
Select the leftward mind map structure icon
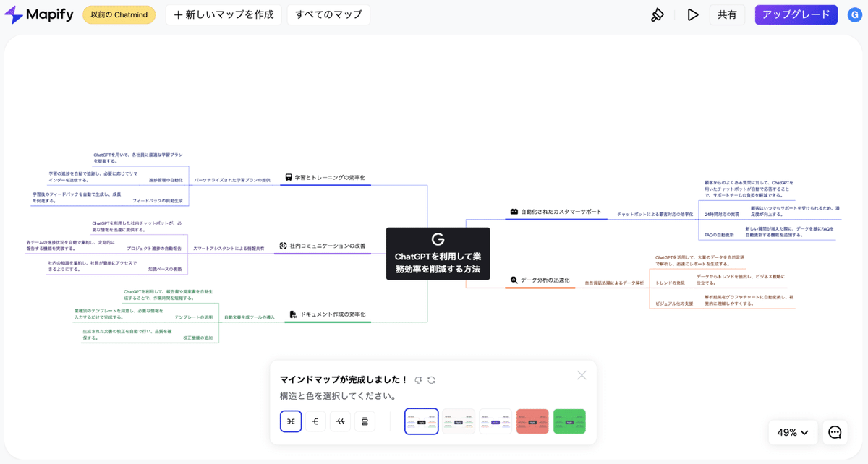pos(340,421)
